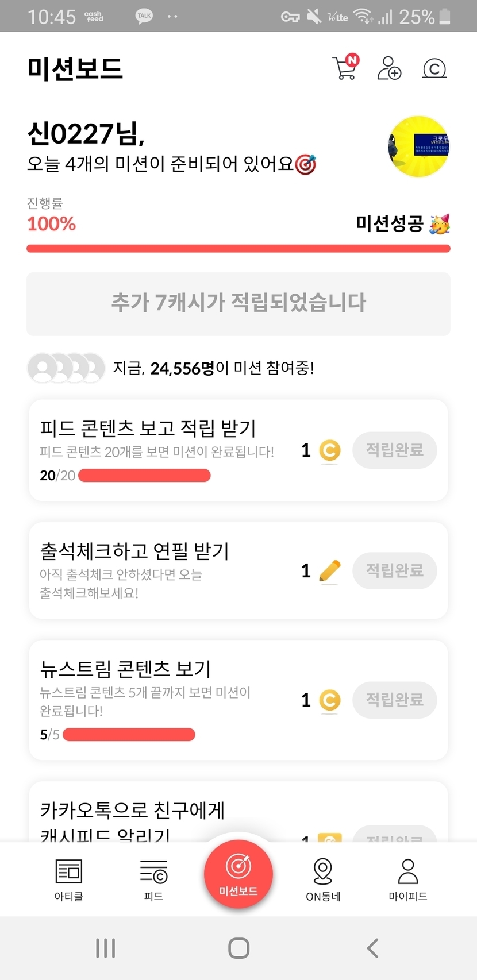Viewport: 477px width, 980px height.
Task: Tap the feed mission gold coin icon
Action: coord(329,450)
